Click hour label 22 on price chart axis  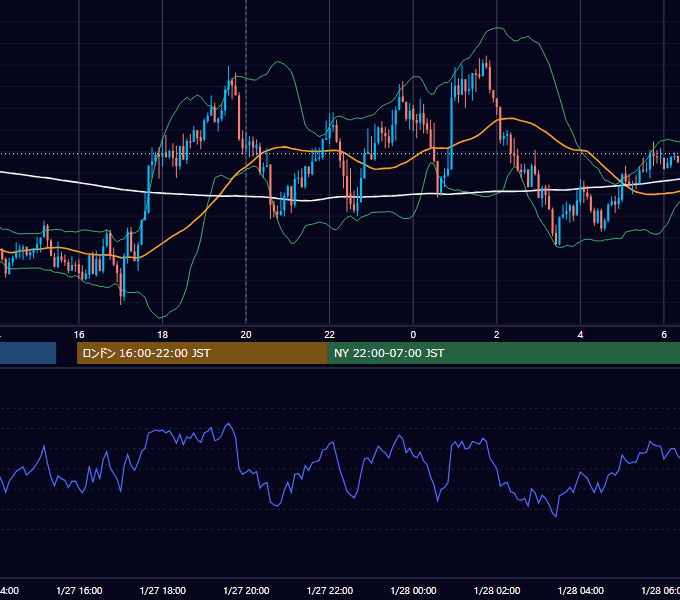coord(330,335)
